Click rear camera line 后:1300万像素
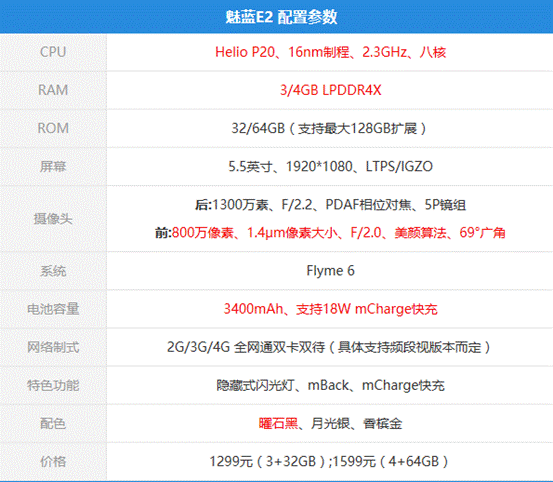 pos(330,205)
